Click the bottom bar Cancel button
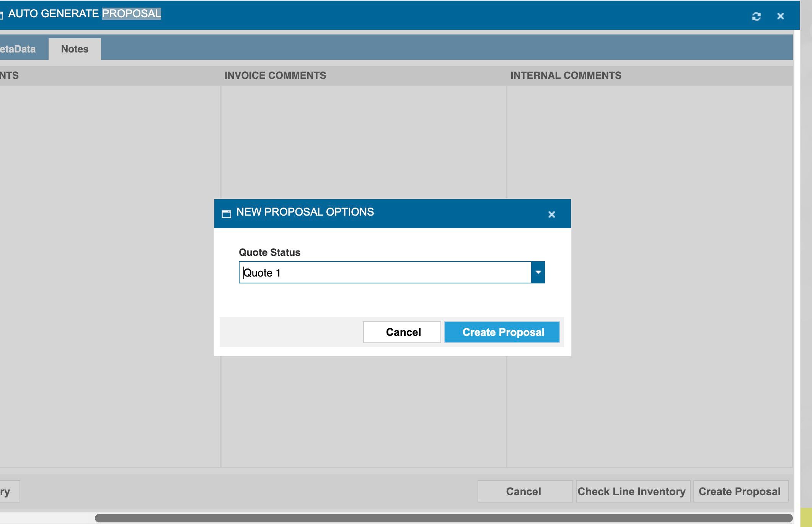This screenshot has height=527, width=812. (x=524, y=491)
